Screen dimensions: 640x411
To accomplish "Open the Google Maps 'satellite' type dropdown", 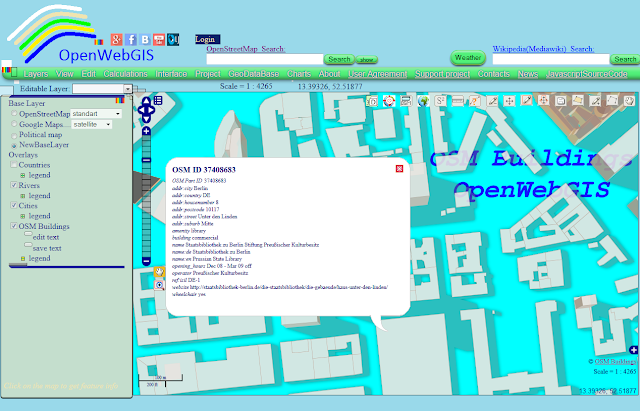I will pyautogui.click(x=92, y=124).
